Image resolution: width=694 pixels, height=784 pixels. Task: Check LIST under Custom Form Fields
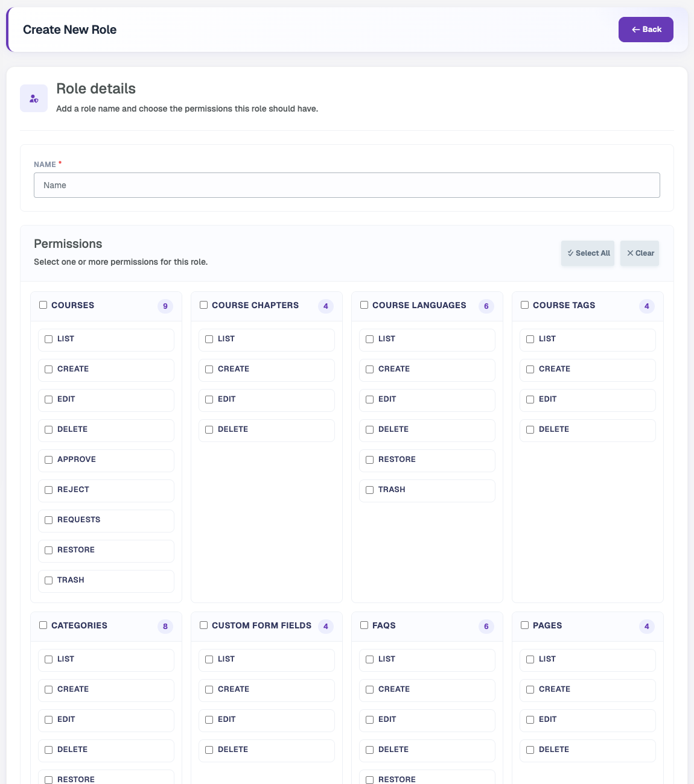click(209, 660)
